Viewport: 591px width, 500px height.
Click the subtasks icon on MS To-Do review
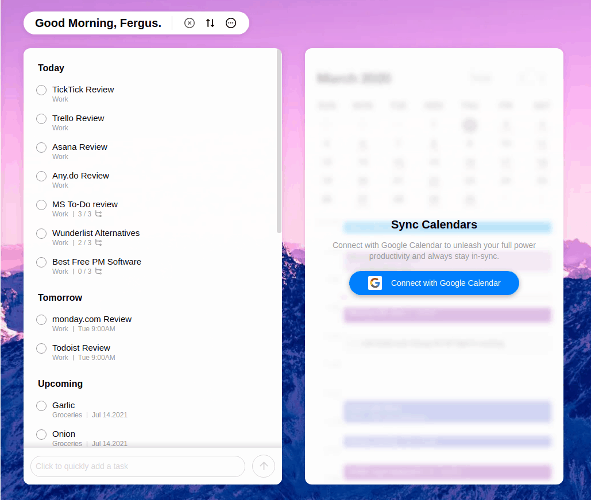(x=98, y=214)
